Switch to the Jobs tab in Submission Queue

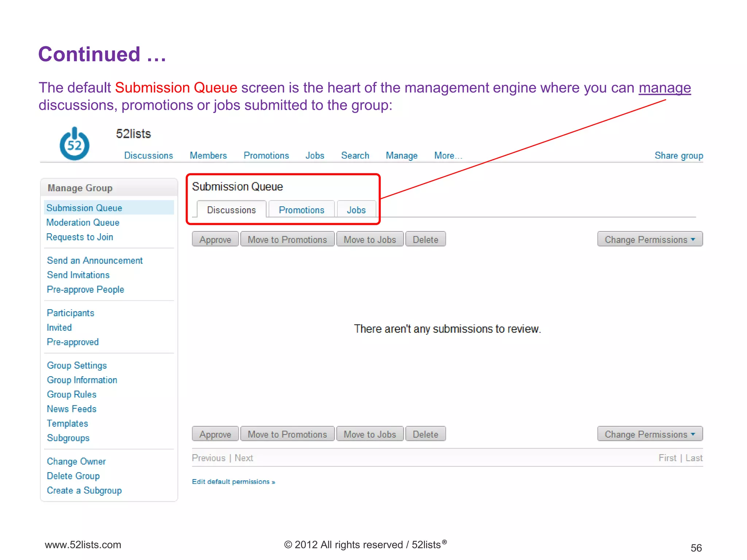tap(356, 210)
